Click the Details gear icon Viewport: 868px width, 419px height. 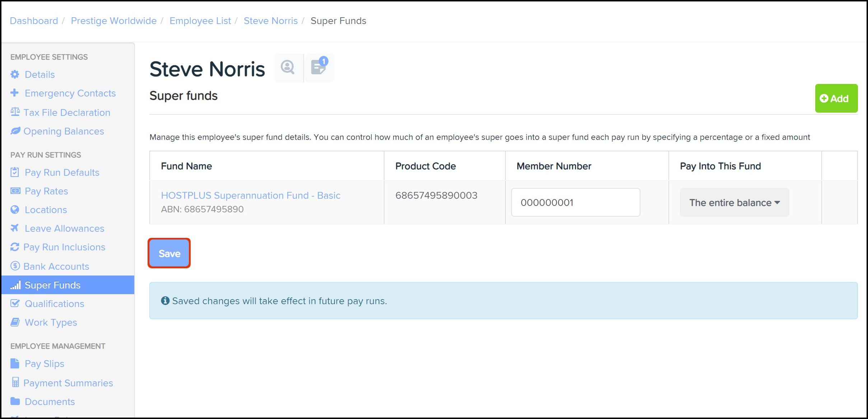pyautogui.click(x=15, y=74)
